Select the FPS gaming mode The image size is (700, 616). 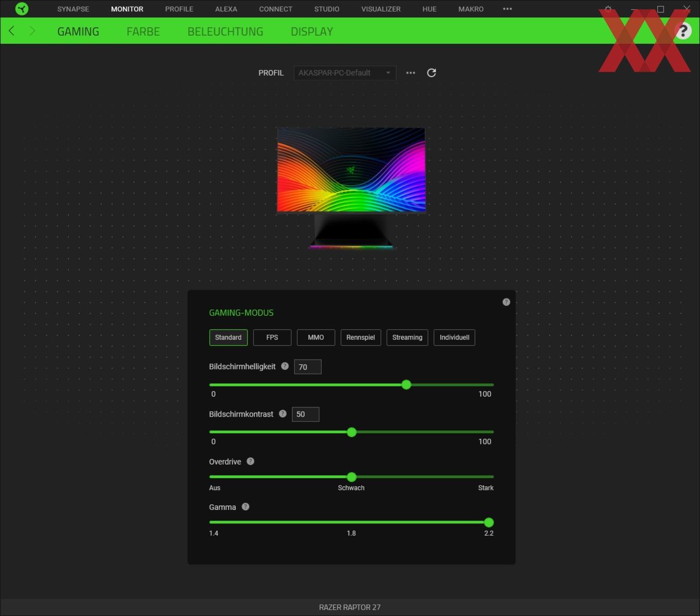pos(272,337)
